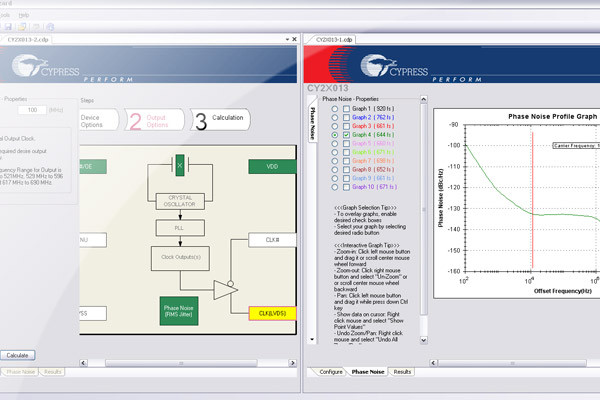This screenshot has height=400, width=600.
Task: Click the Save icon in the toolbar
Action: click(8, 27)
